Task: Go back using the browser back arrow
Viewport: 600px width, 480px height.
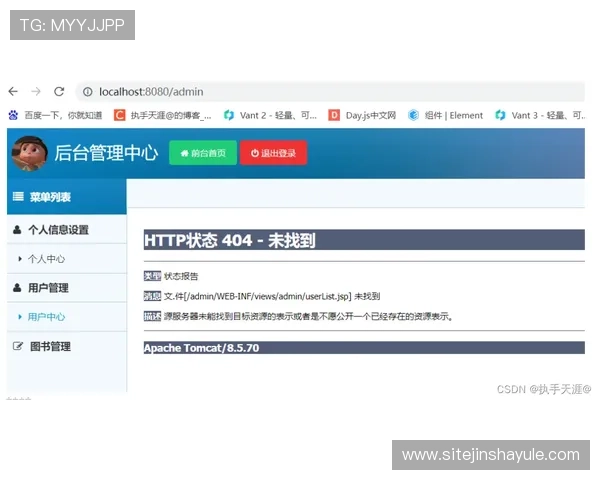Action: pos(13,91)
